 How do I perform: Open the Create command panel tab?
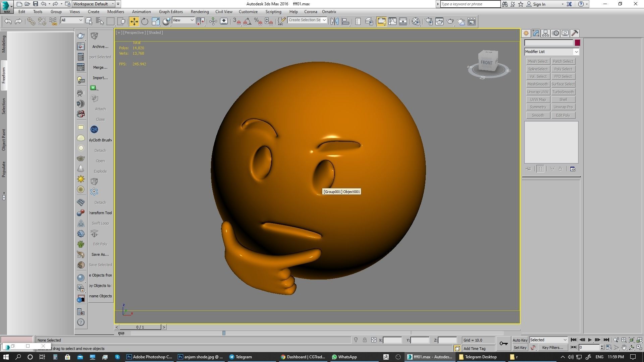[x=526, y=33]
